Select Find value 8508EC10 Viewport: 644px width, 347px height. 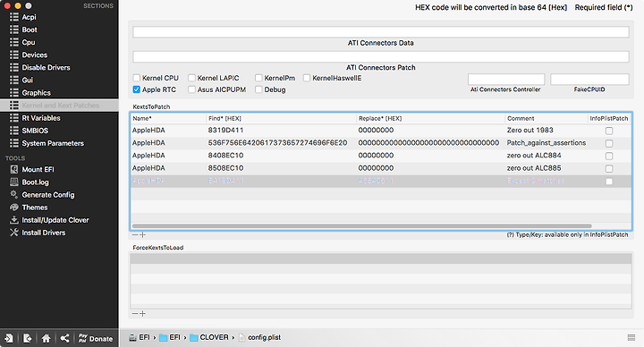225,168
